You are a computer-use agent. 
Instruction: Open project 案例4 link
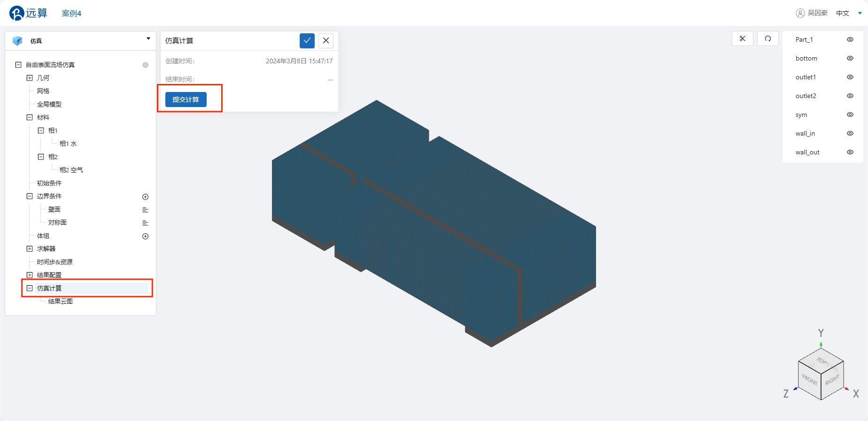[71, 14]
